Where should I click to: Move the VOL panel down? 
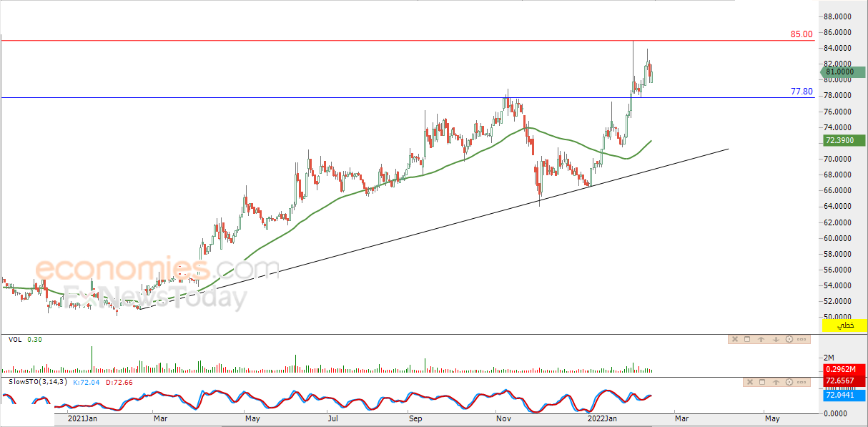click(776, 339)
